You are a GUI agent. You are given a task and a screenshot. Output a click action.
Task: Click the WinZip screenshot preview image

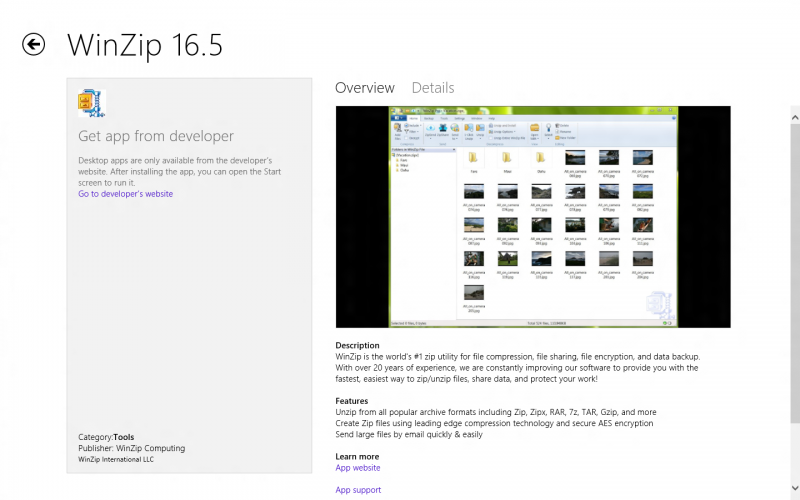[x=533, y=217]
